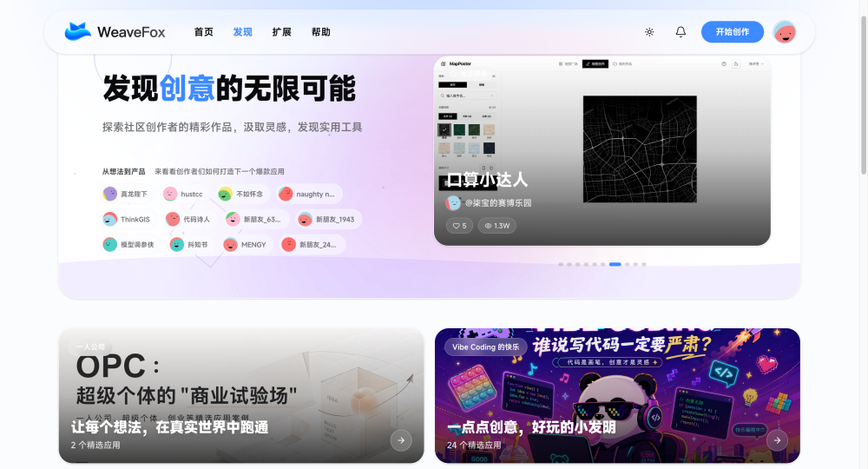Click the 开始创作 button

[x=733, y=32]
